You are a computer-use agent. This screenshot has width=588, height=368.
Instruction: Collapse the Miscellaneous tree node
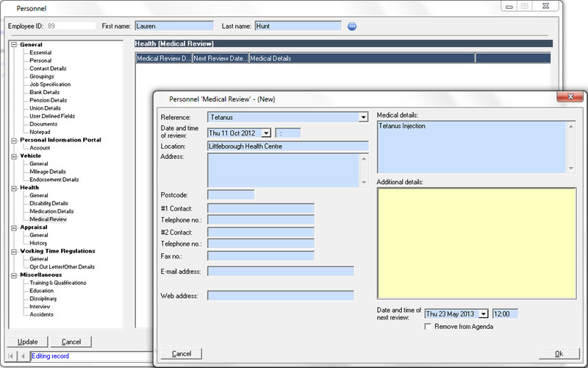[x=14, y=275]
